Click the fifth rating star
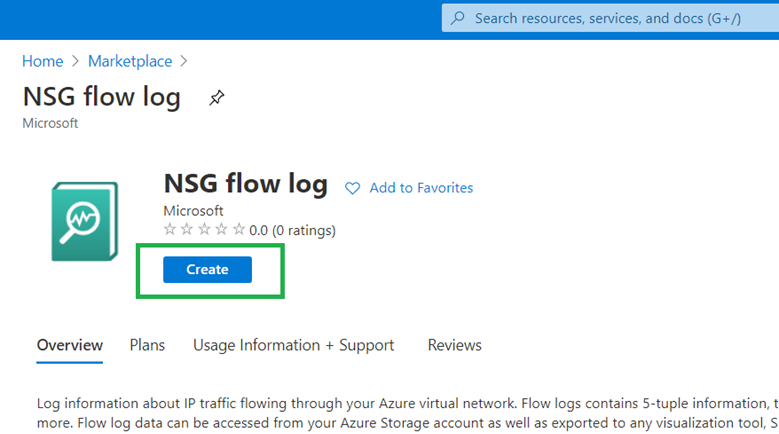Screen dimensions: 779x434 (239, 229)
